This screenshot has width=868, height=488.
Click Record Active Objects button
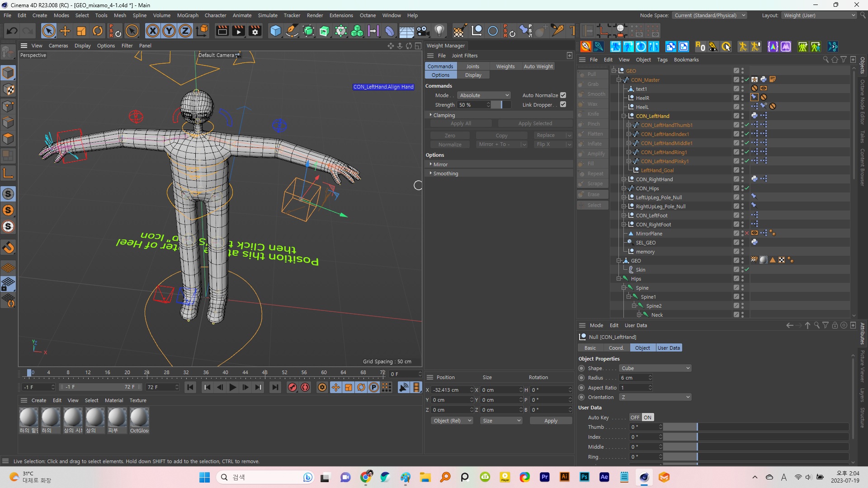click(292, 387)
